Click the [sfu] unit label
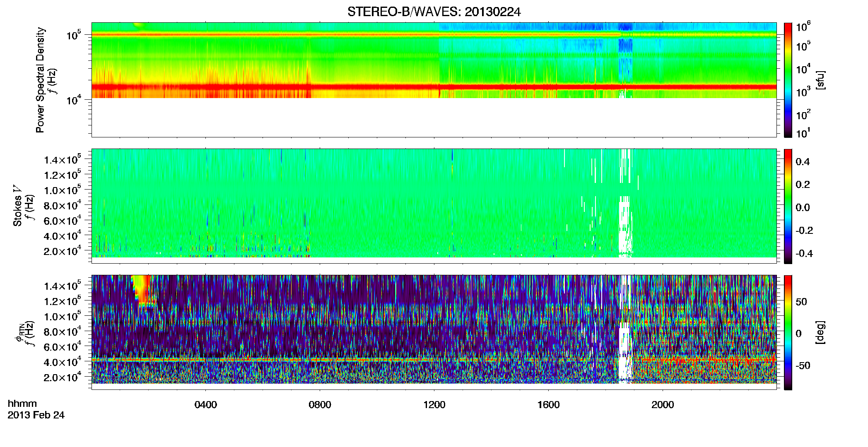The height and width of the screenshot is (447, 868). (820, 80)
